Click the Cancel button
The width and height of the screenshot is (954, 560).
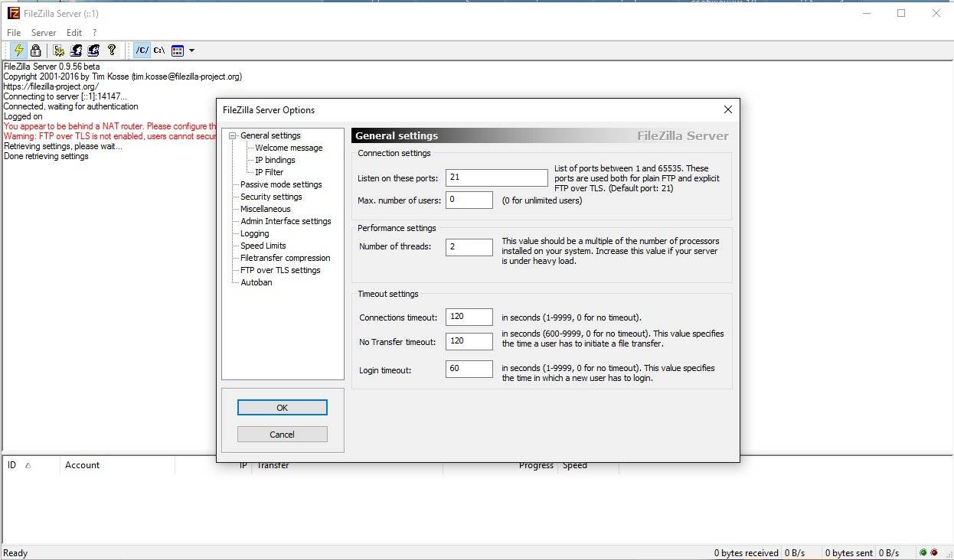(x=282, y=435)
